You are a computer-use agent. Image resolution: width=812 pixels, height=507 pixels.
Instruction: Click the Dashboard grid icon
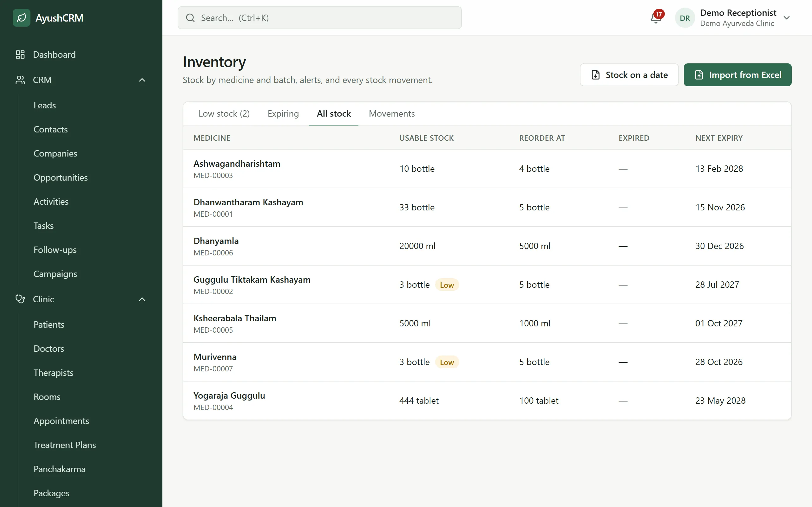[20, 54]
